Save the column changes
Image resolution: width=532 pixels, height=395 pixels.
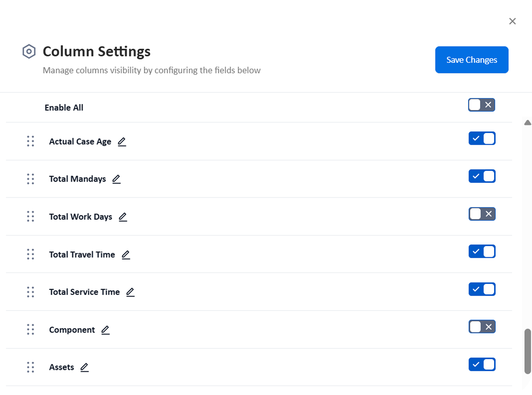tap(472, 60)
